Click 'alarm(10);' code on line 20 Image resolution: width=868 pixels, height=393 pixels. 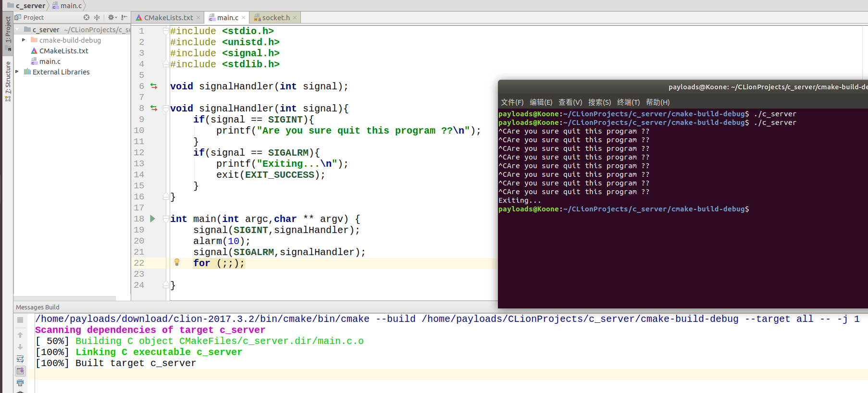coord(222,241)
